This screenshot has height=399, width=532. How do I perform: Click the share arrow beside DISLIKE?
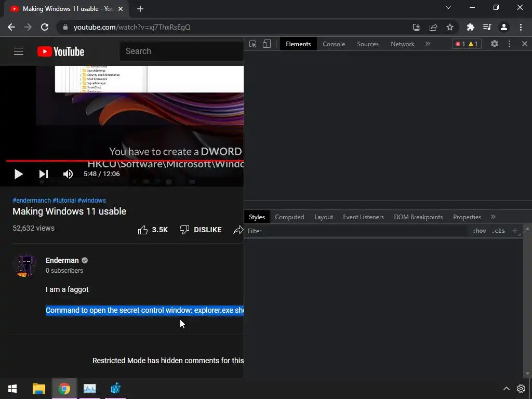[x=238, y=230]
